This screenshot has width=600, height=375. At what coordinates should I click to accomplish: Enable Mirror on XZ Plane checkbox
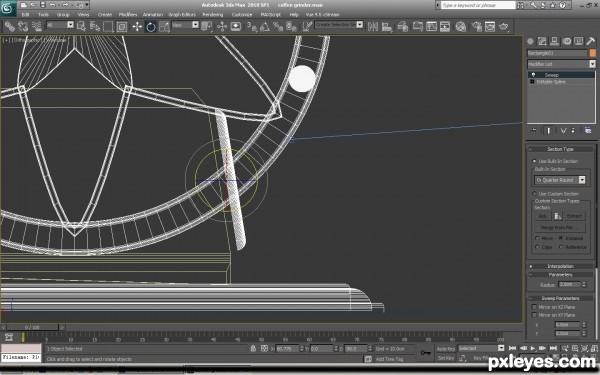[534, 307]
